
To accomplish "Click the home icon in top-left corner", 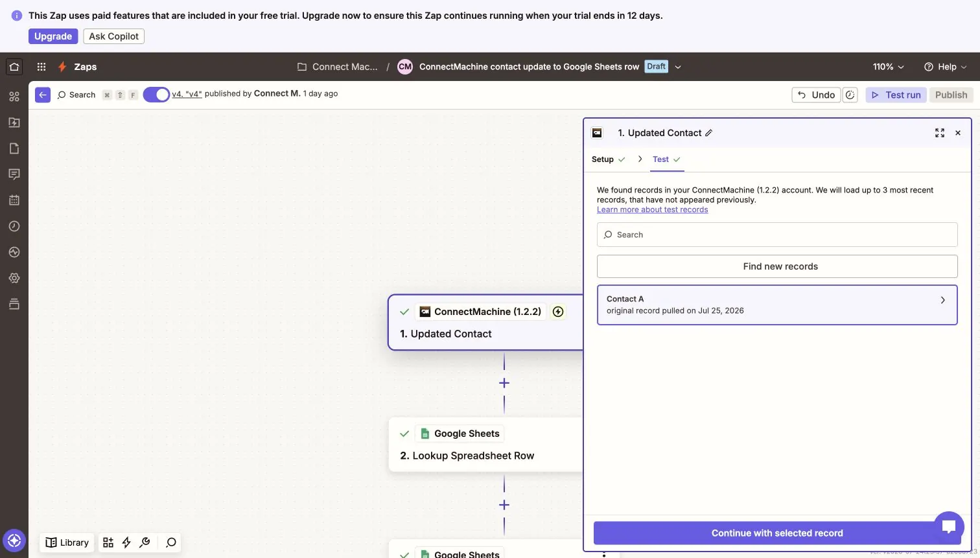I will pos(14,67).
